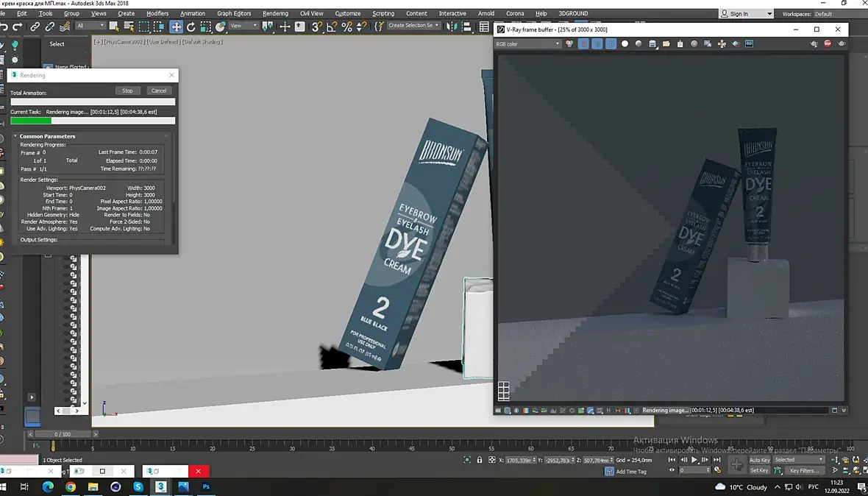
Task: Select the Select and Link tool
Action: coord(35,26)
